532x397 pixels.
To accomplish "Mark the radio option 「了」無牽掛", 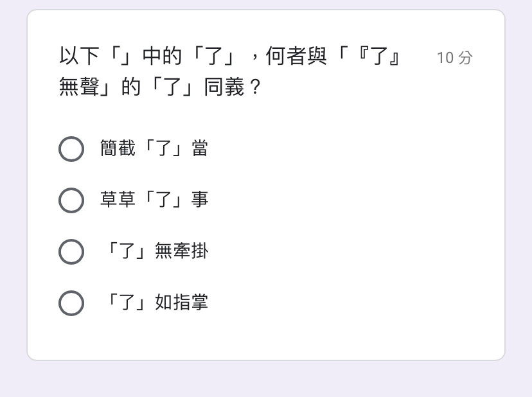I will [x=71, y=252].
